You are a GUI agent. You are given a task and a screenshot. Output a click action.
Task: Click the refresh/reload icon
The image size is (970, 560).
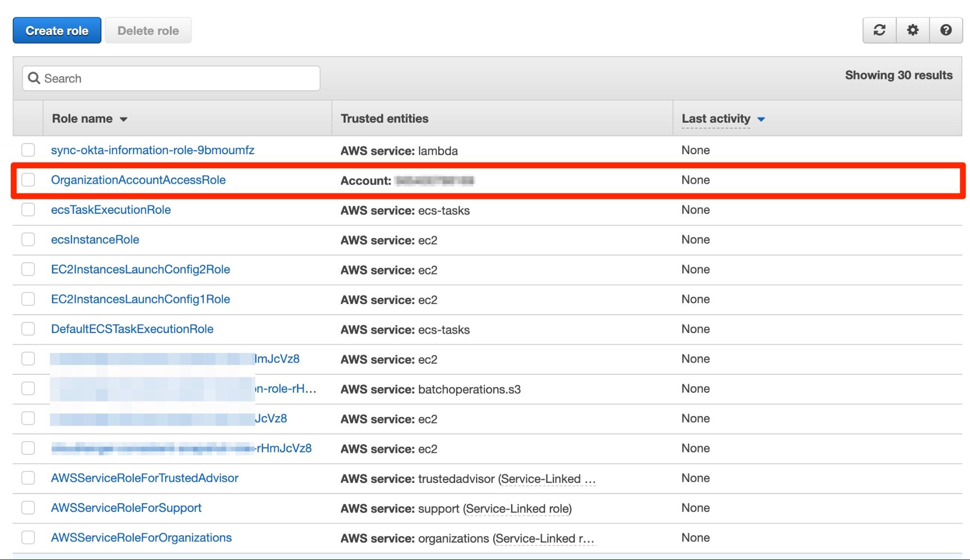(x=880, y=29)
